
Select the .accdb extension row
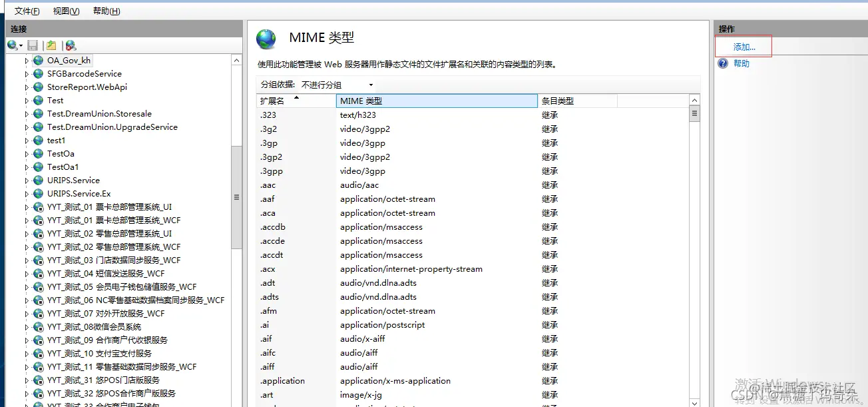point(473,226)
